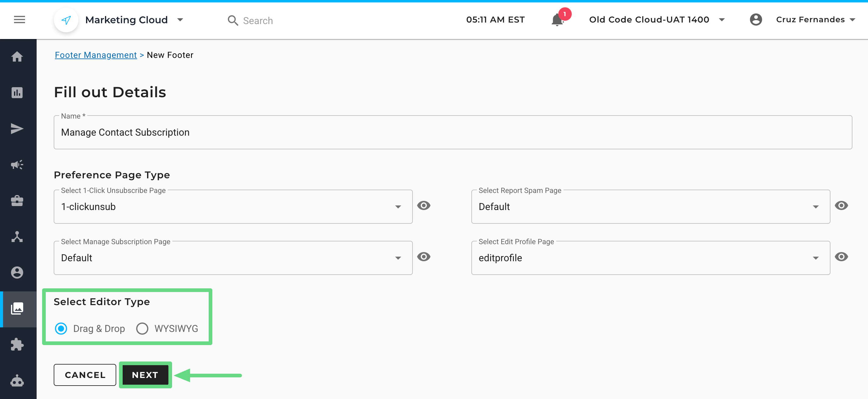Click the Home icon in sidebar
Image resolution: width=868 pixels, height=399 pixels.
click(x=17, y=57)
